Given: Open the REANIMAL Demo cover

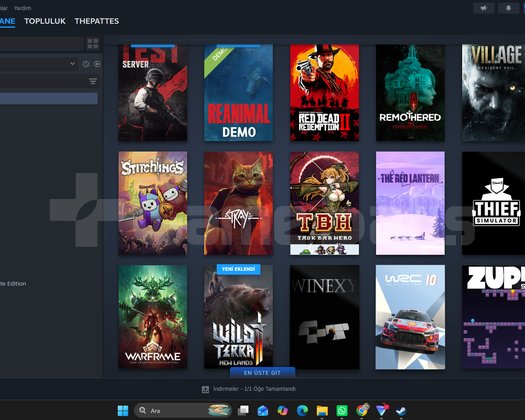Looking at the screenshot, I should click(x=238, y=93).
